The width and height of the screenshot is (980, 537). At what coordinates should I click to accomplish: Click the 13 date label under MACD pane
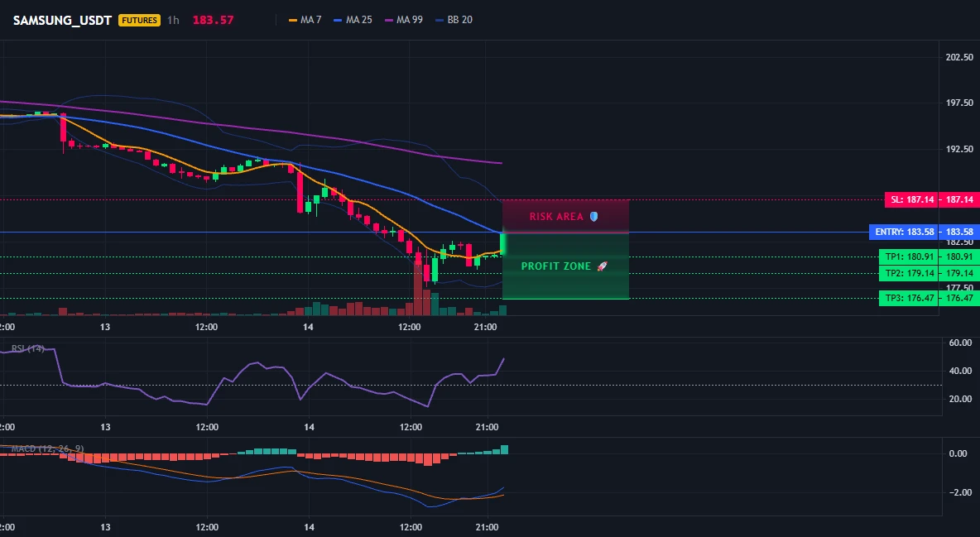(105, 527)
